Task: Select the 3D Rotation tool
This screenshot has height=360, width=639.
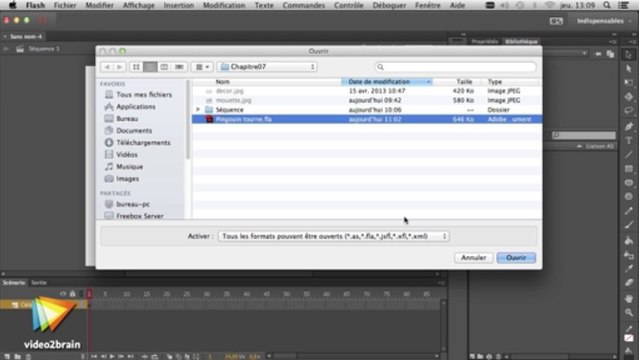Action: point(628,97)
